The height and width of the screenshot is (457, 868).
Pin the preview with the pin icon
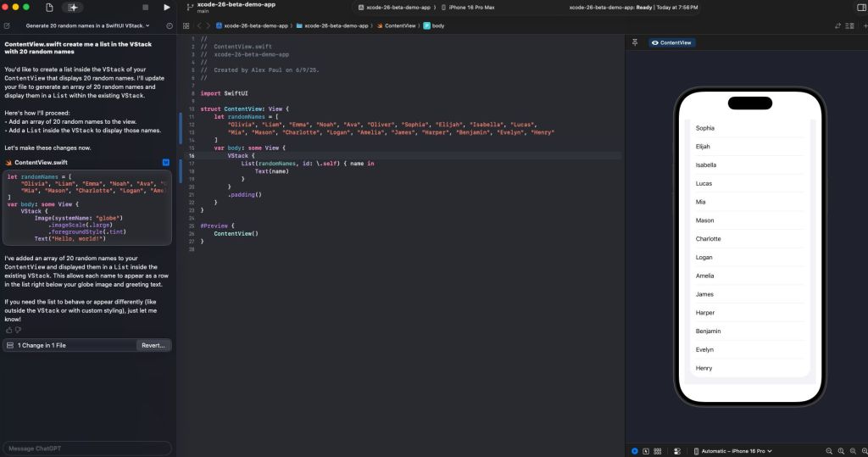point(635,42)
